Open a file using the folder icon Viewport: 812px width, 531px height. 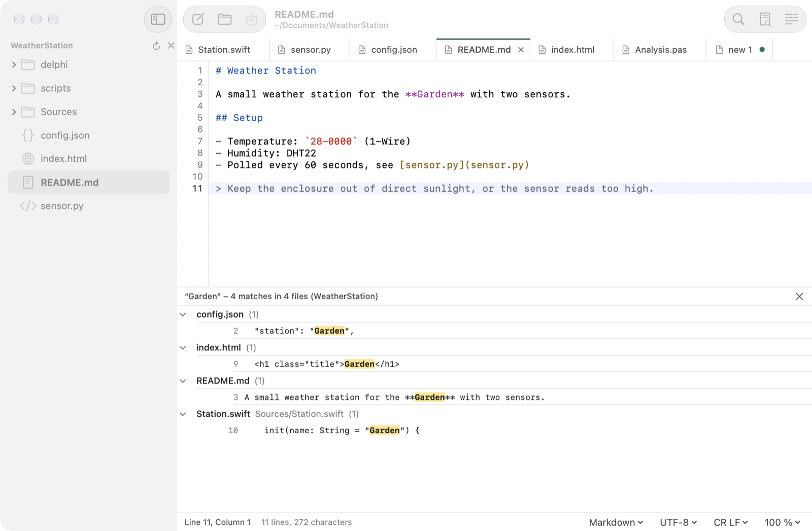[x=224, y=19]
